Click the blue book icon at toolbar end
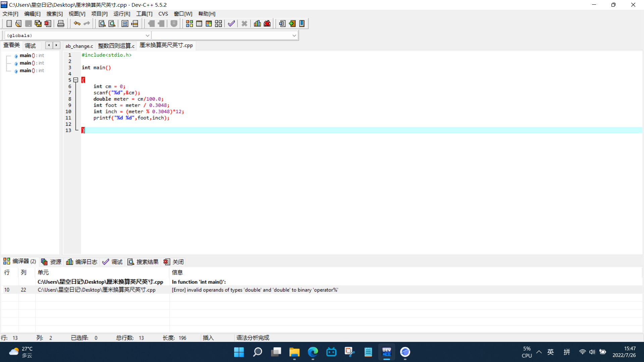 pos(302,23)
